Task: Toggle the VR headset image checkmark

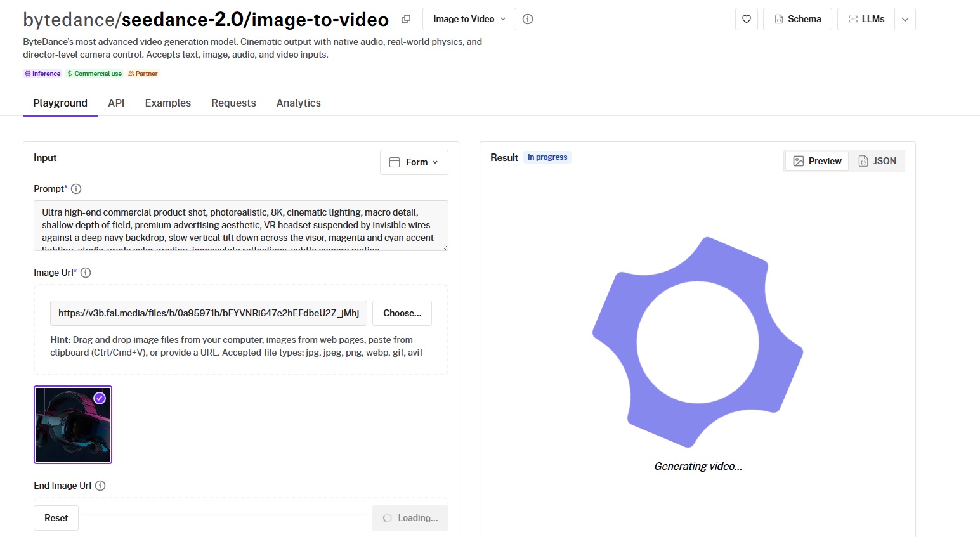Action: click(100, 398)
